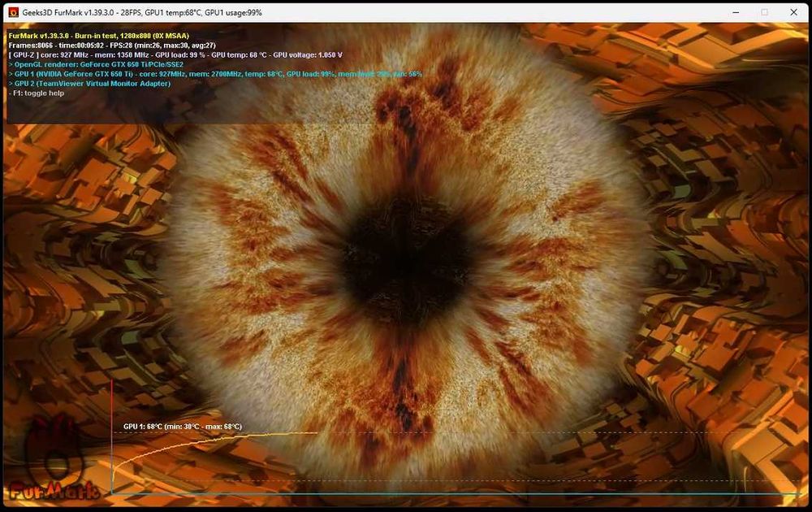Click the 'OpenGL renderer: GeForce GTX 650 Ti' line
The width and height of the screenshot is (812, 512).
(97, 64)
